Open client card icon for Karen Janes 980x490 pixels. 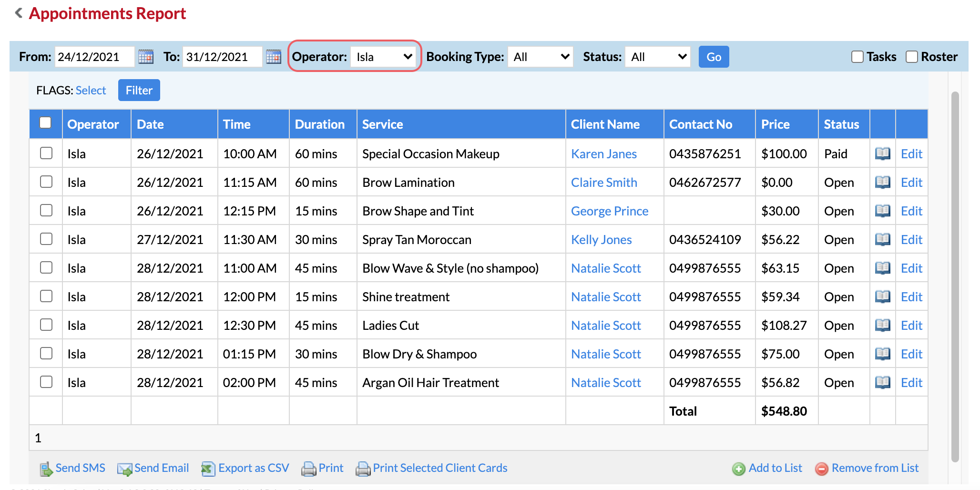883,153
